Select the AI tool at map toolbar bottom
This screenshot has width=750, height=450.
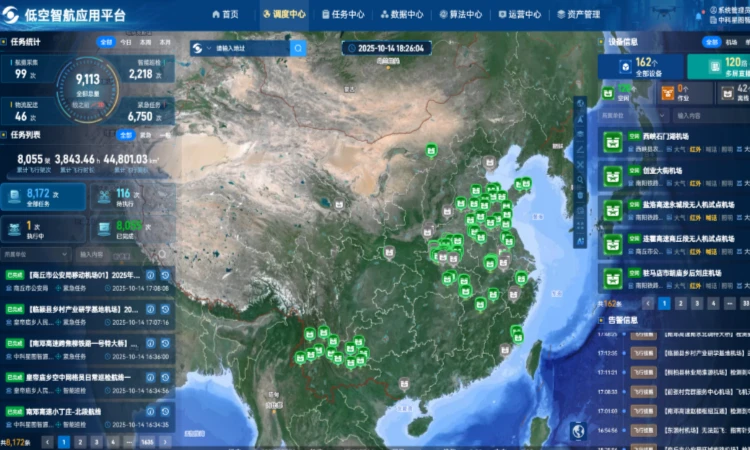point(580,241)
